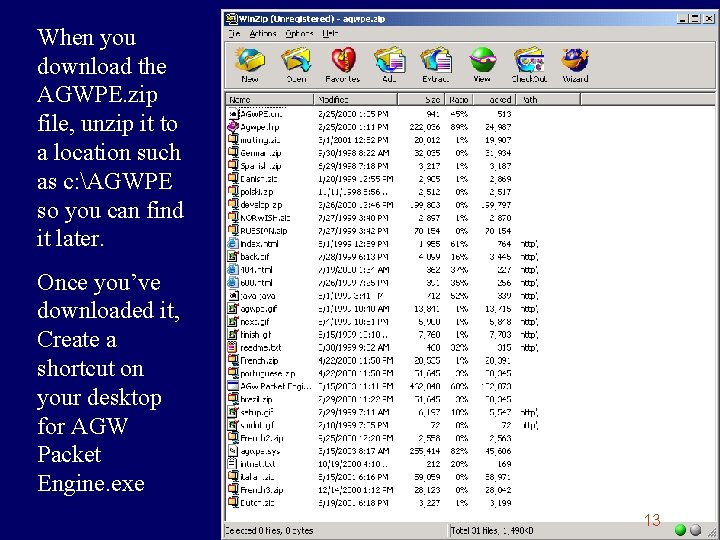The width and height of the screenshot is (720, 540).
Task: Launch the Wizard toolbar icon
Action: 575,60
